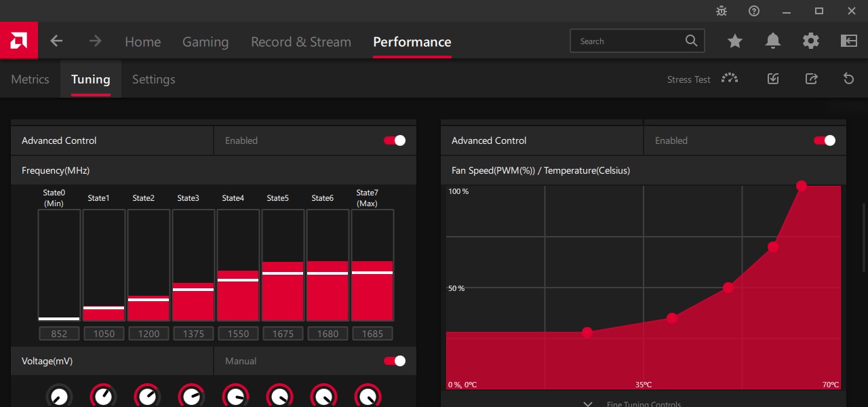The width and height of the screenshot is (868, 407).
Task: Expand Fine Tuning Controls chevron
Action: 588,404
